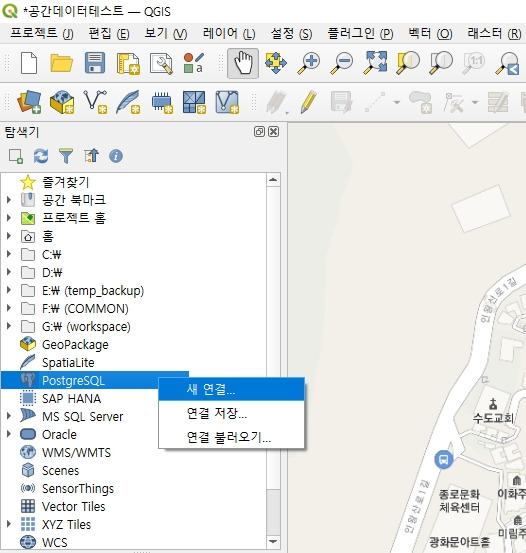
Task: Toggle editing with the yellow pencil icon
Action: [x=309, y=102]
